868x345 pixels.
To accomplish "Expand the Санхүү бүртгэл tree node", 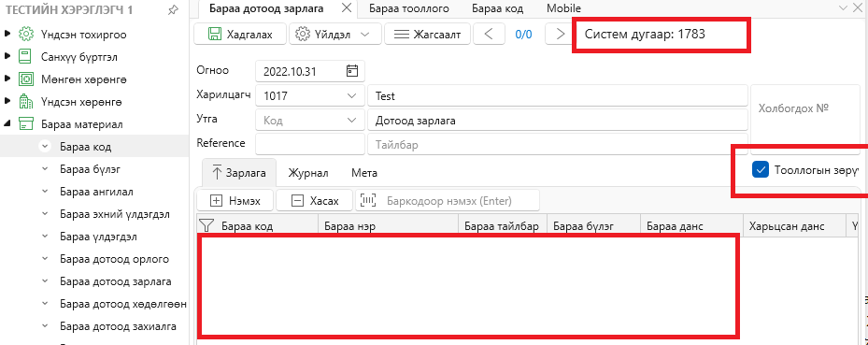I will pyautogui.click(x=7, y=56).
